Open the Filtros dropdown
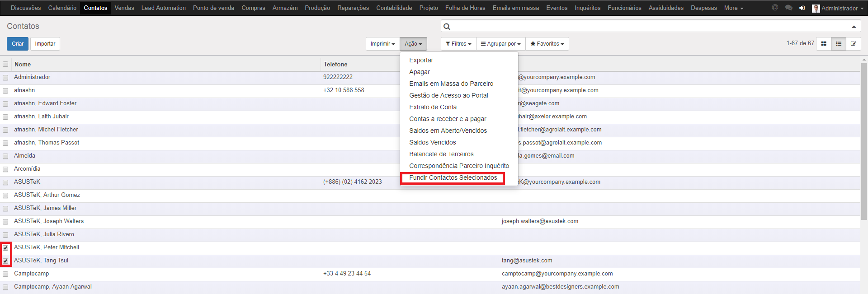This screenshot has width=868, height=294. pos(458,44)
